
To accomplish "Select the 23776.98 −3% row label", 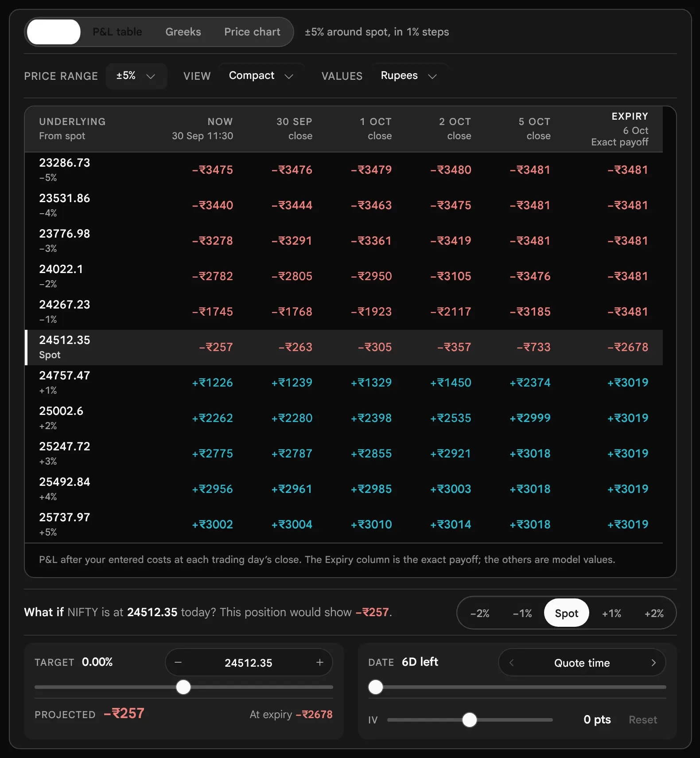I will tap(65, 241).
